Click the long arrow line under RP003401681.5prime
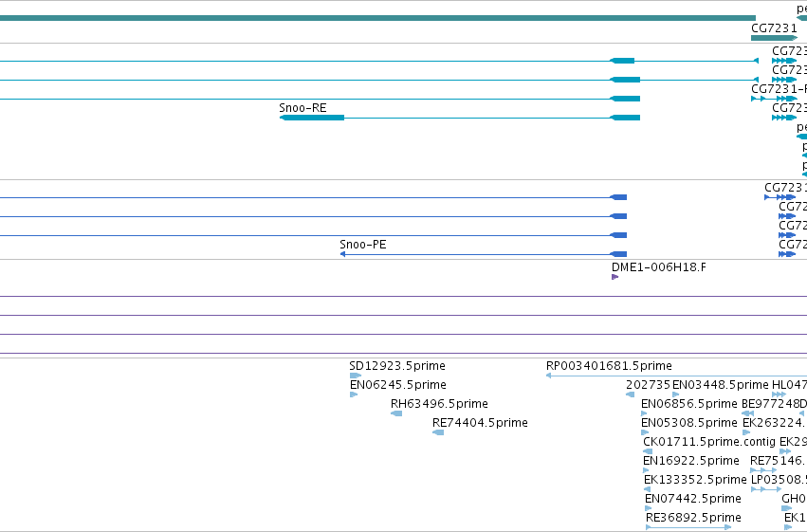Image resolution: width=807 pixels, height=532 pixels. click(x=676, y=376)
